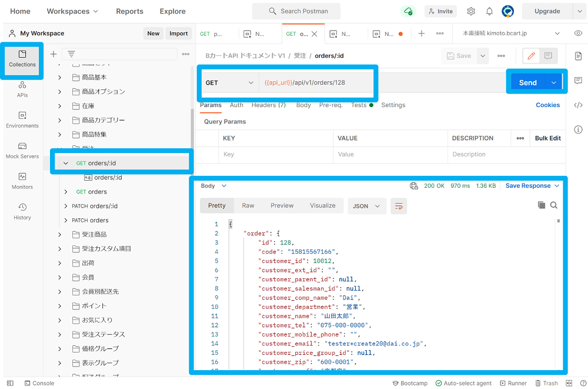The width and height of the screenshot is (588, 389).
Task: Open the JSON format dropdown
Action: [x=367, y=206]
